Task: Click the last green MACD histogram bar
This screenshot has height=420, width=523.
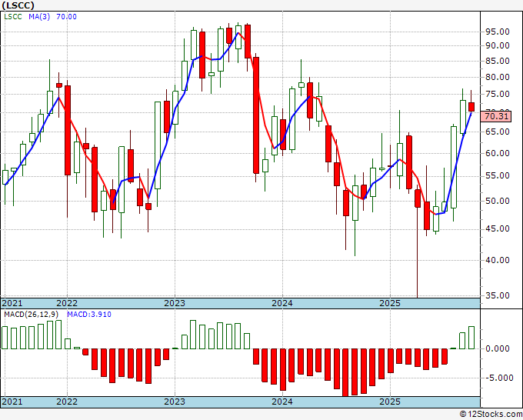Action: [x=471, y=338]
